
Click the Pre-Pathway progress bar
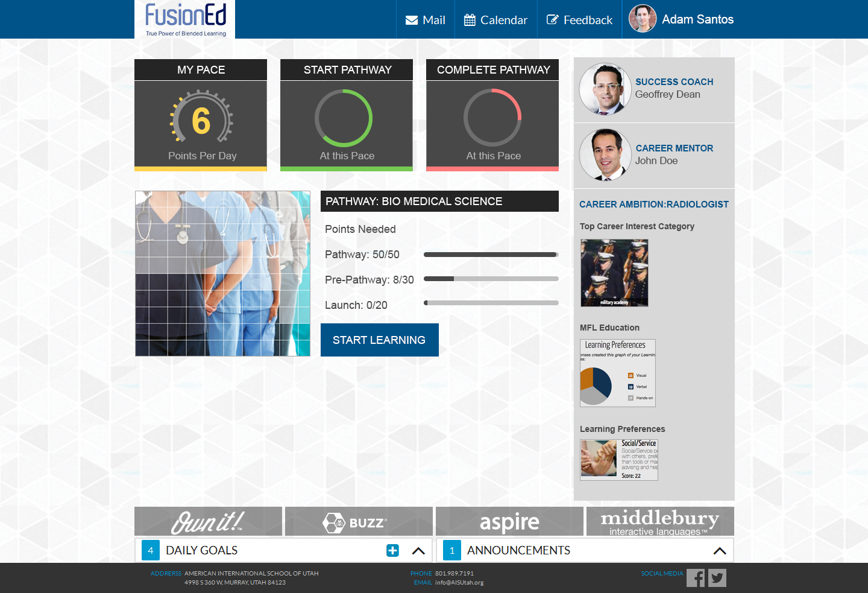click(x=491, y=279)
